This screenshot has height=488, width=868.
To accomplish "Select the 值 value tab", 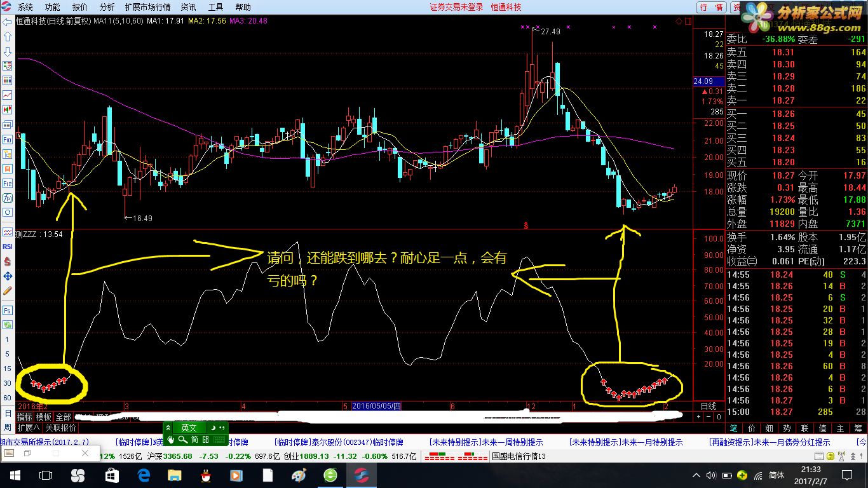I will click(x=822, y=428).
